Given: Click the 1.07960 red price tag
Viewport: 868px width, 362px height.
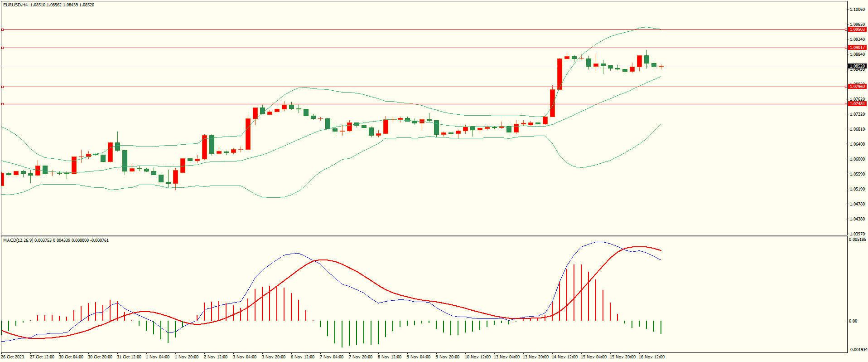Looking at the screenshot, I should click(x=857, y=87).
